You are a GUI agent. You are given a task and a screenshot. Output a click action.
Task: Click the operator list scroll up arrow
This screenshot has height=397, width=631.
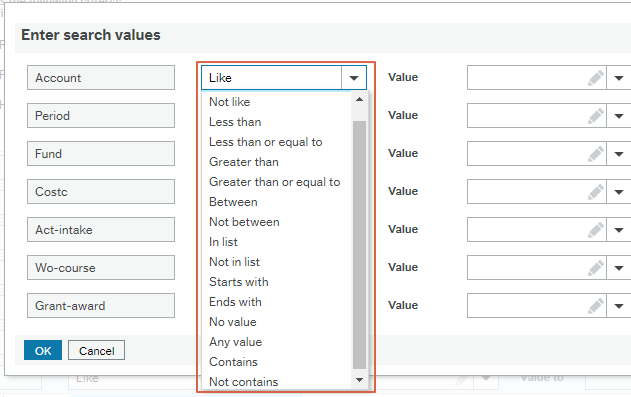[359, 99]
